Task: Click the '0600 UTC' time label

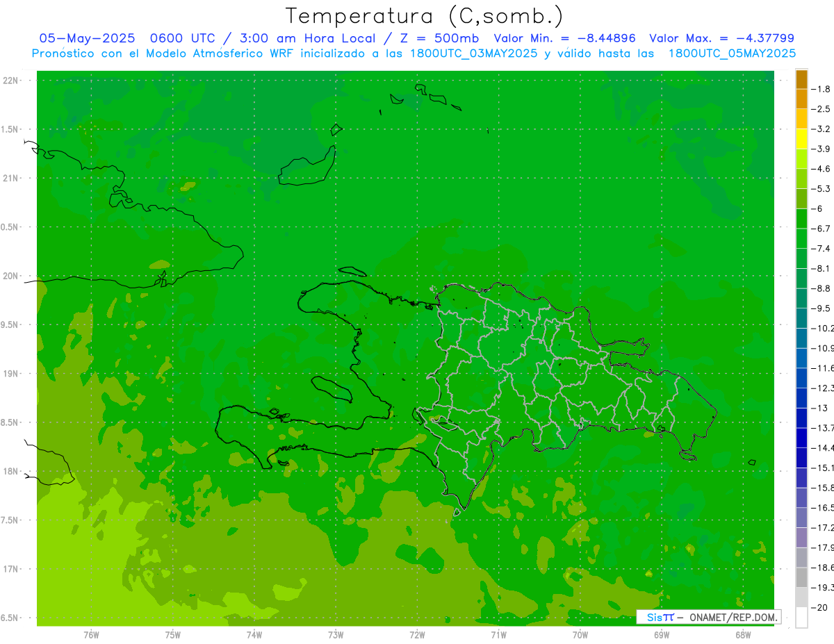Action: 181,38
